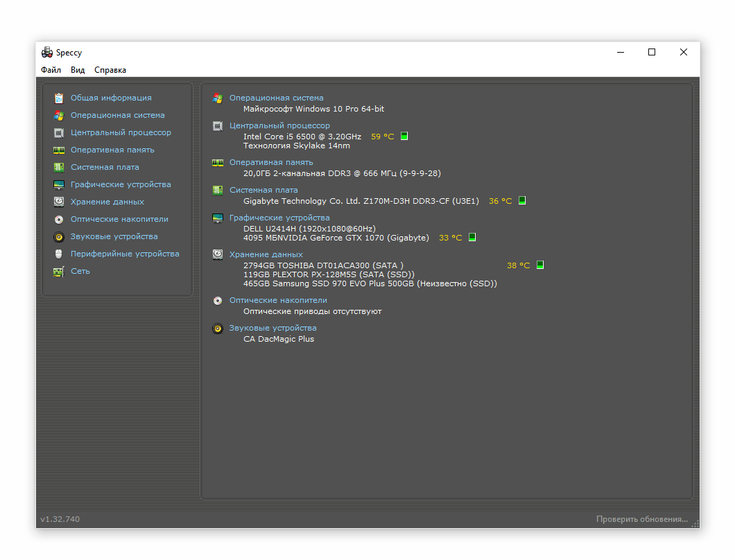Click the green GPU temperature indicator at 33 °C
This screenshot has height=560, width=735.
(x=472, y=237)
